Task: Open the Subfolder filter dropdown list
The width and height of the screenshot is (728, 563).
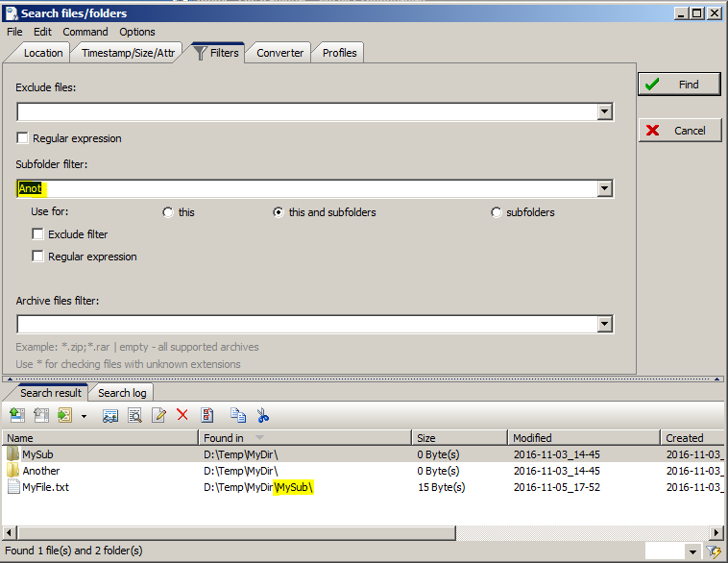Action: (x=604, y=189)
